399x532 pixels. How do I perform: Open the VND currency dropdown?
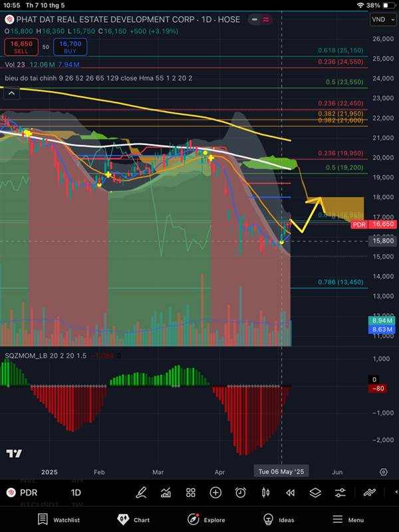[x=383, y=19]
